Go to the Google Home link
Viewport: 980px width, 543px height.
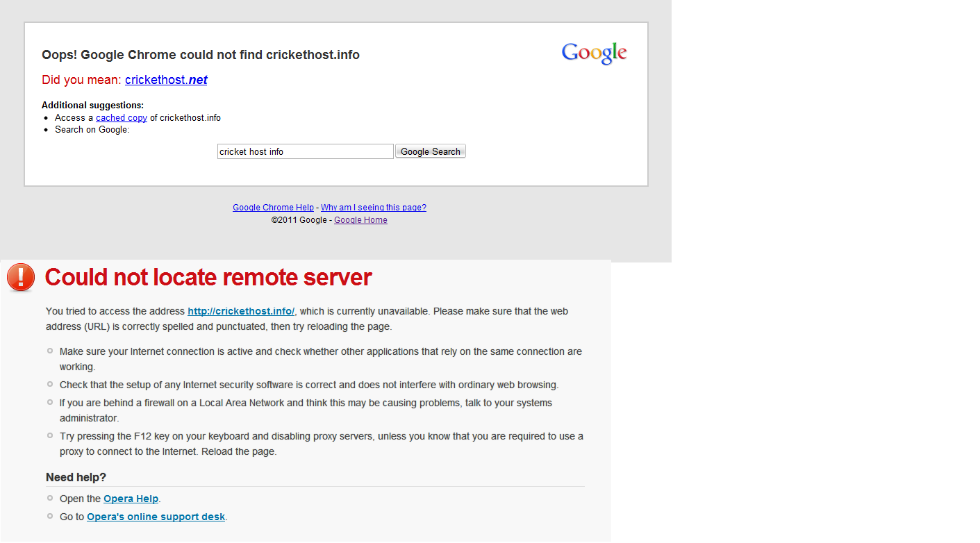(x=360, y=220)
